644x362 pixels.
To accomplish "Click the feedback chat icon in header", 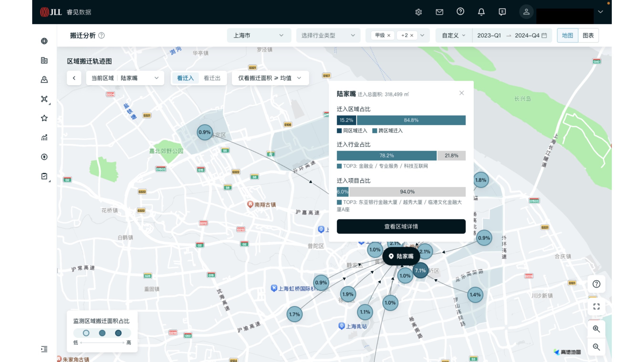I will tap(502, 12).
